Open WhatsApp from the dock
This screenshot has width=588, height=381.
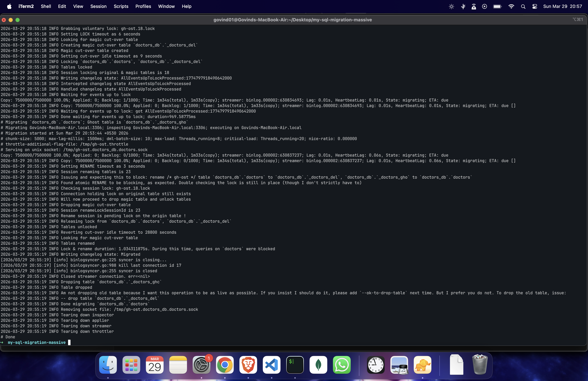(x=342, y=365)
